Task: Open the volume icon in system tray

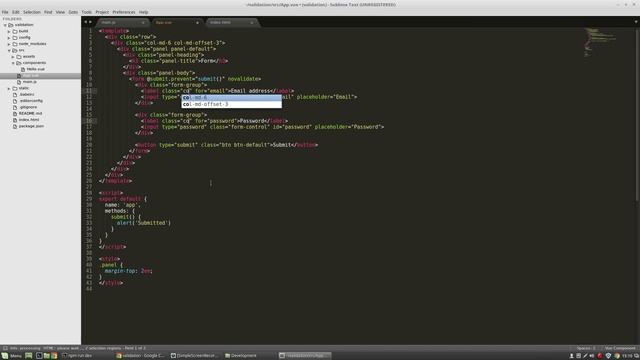Action: 592,356
